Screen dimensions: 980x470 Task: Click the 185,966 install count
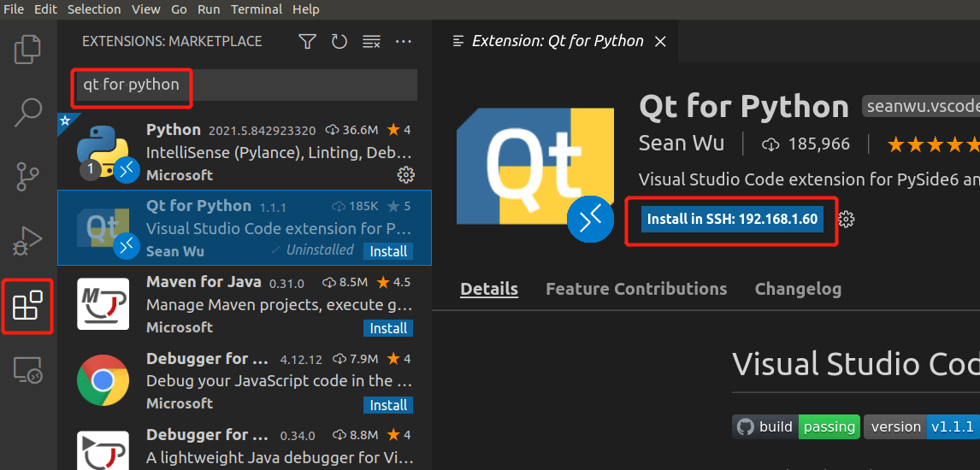(806, 144)
